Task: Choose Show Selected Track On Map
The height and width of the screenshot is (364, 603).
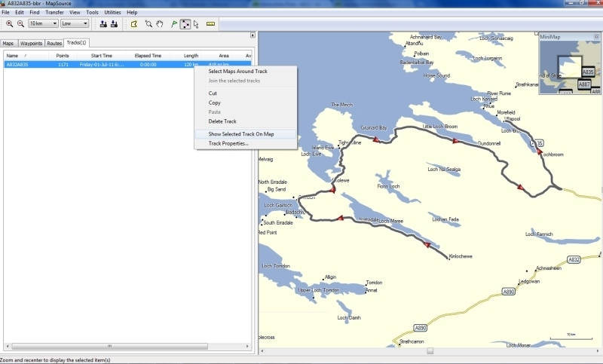Action: 241,134
